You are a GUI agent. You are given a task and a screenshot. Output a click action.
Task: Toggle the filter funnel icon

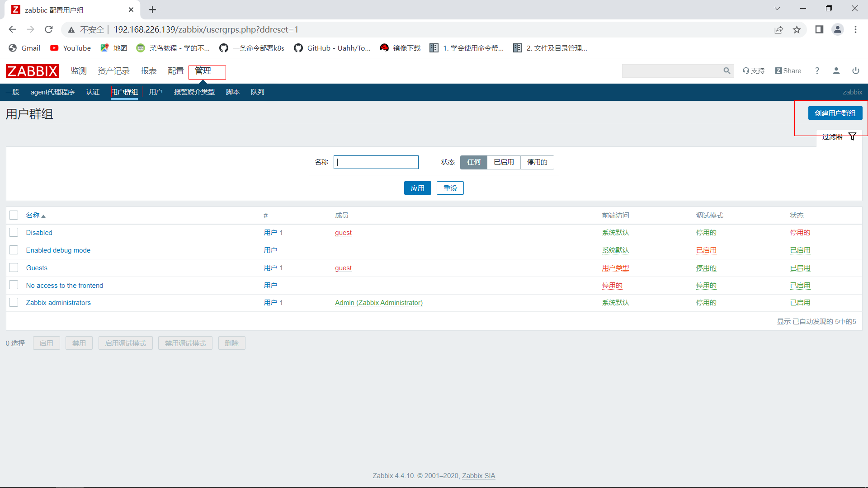852,136
